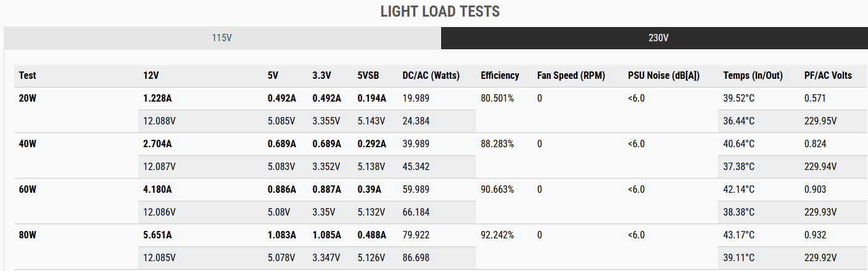Screen dimensions: 868x271
Task: Select the 20W test row label
Action: [28, 99]
